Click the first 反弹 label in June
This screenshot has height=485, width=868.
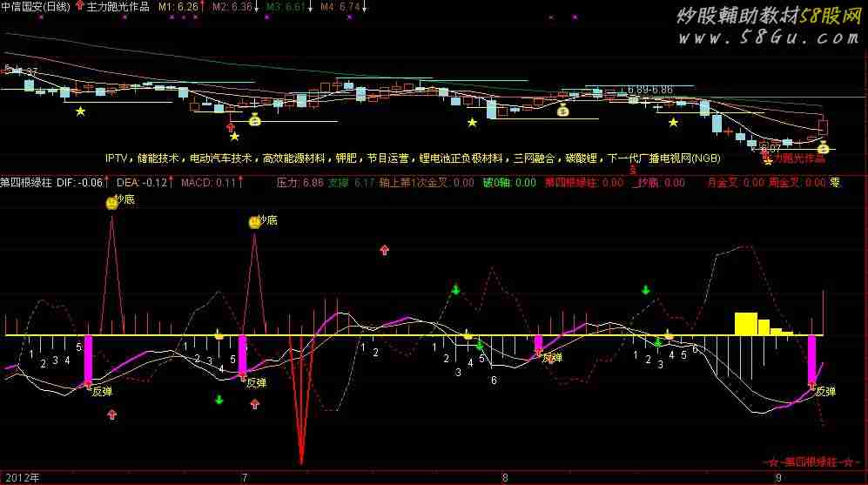click(x=102, y=392)
